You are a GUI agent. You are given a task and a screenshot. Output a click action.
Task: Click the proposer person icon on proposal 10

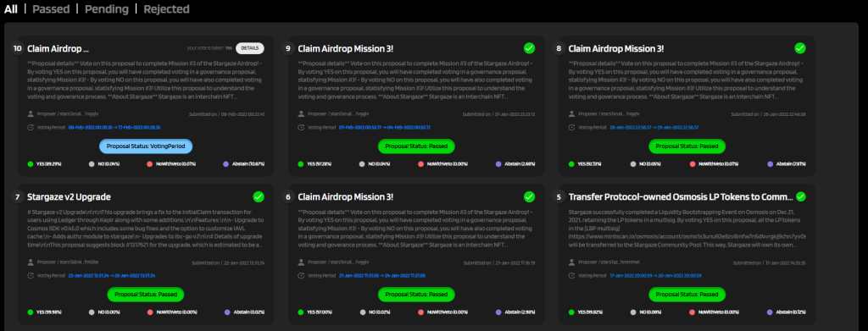(x=31, y=113)
